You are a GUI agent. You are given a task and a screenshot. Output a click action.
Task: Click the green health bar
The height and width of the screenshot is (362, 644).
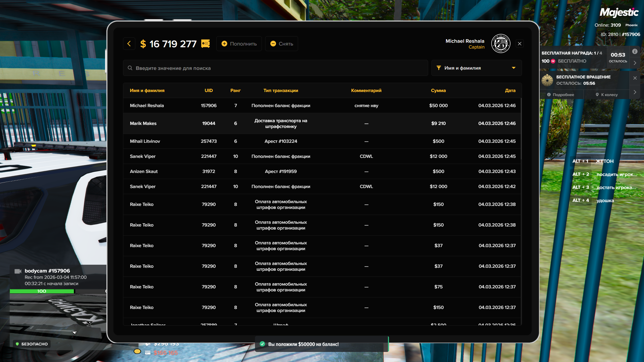click(42, 291)
